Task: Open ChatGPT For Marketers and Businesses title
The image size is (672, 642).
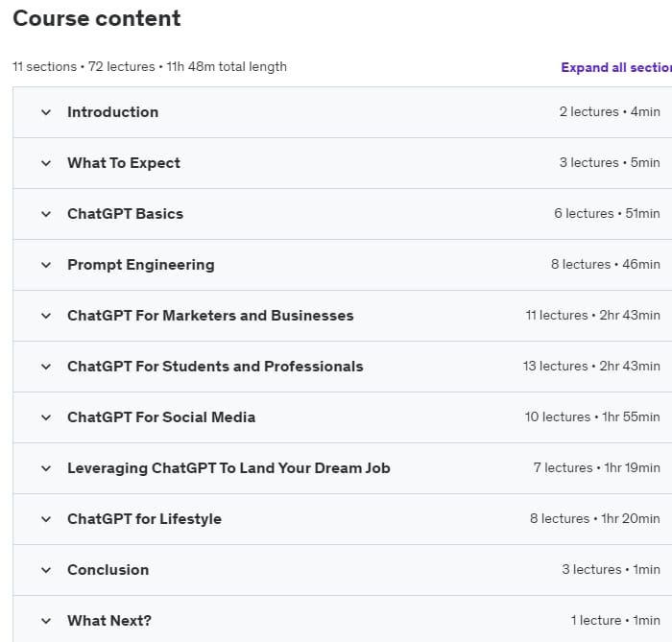Action: (x=210, y=315)
